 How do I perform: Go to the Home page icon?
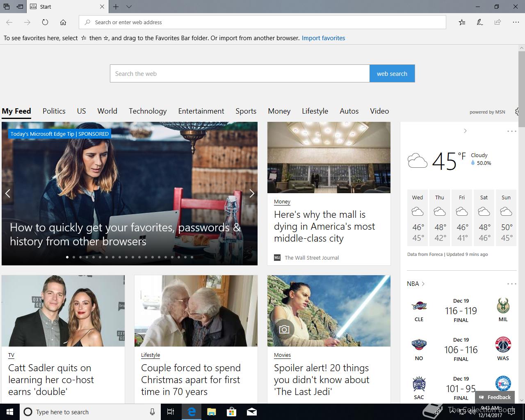(63, 22)
